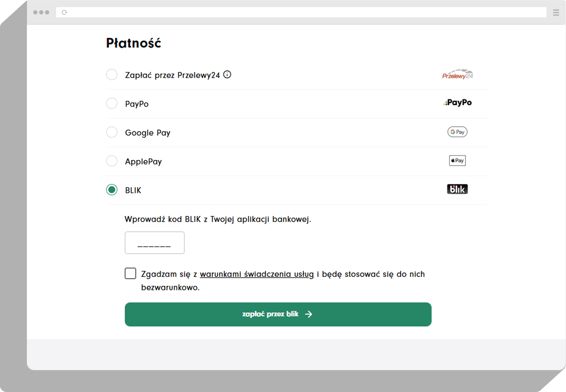Screen dimensions: 566x392
Task: Click the browser reload icon
Action: pyautogui.click(x=64, y=12)
